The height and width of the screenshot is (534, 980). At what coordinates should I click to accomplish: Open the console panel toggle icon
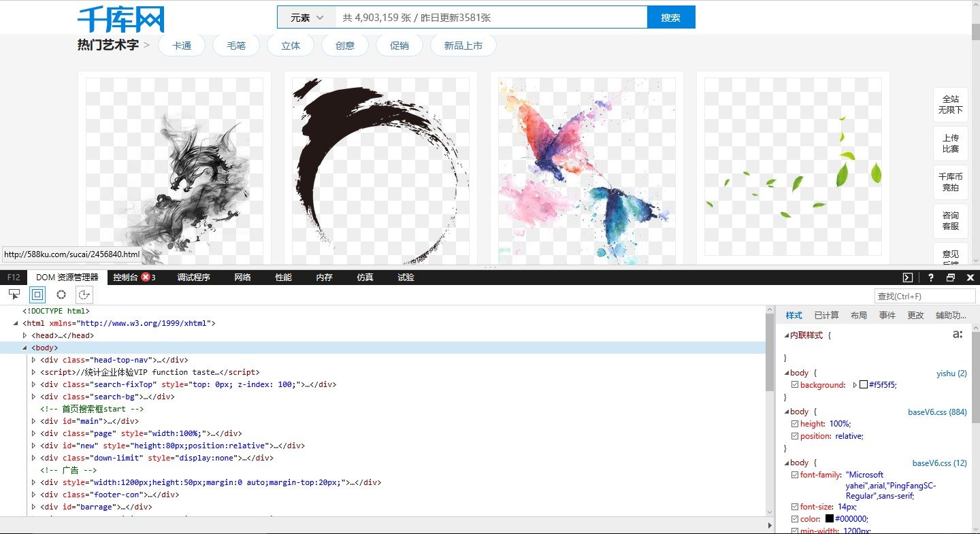coord(907,278)
